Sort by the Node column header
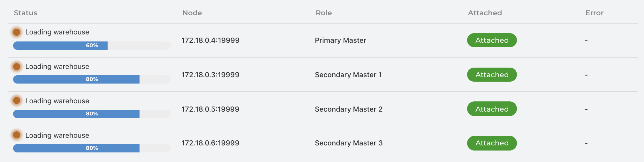This screenshot has width=644, height=162. (192, 13)
